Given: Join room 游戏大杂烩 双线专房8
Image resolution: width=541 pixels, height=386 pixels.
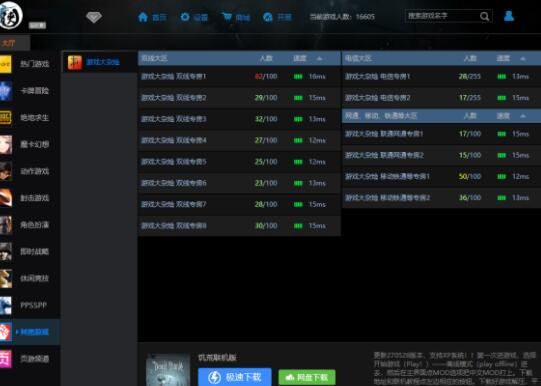Looking at the screenshot, I should (x=239, y=226).
